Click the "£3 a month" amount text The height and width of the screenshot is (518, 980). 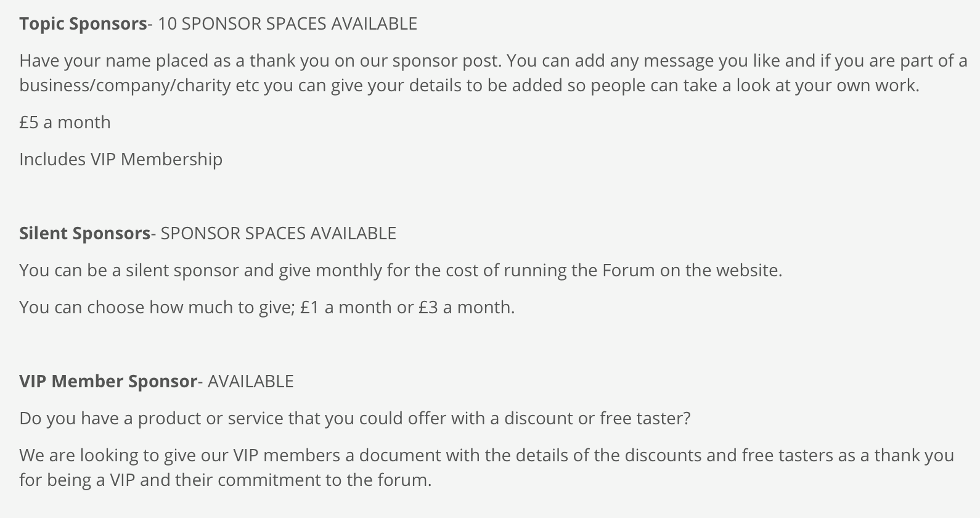point(465,308)
